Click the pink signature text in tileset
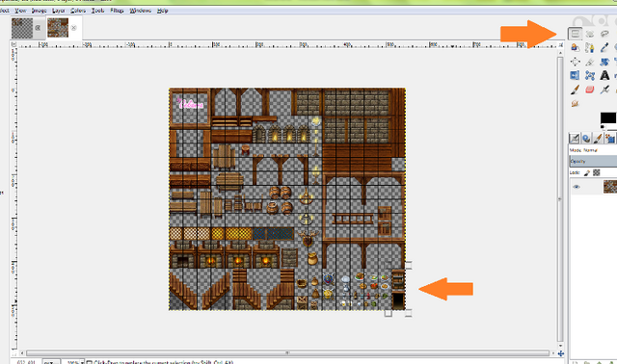 coord(191,104)
